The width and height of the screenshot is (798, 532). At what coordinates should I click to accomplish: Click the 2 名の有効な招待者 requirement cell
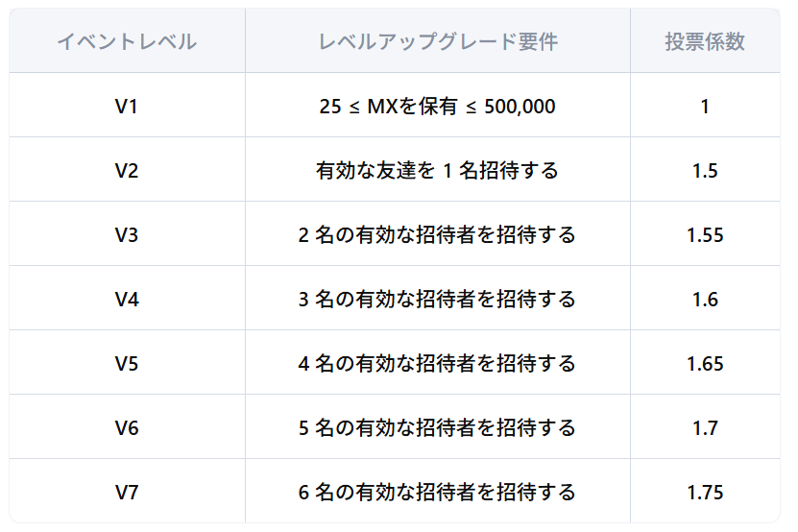tap(438, 234)
